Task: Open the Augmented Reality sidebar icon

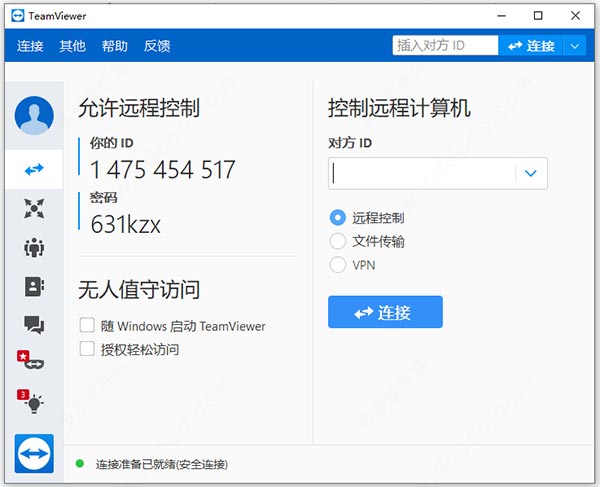Action: coord(33,362)
